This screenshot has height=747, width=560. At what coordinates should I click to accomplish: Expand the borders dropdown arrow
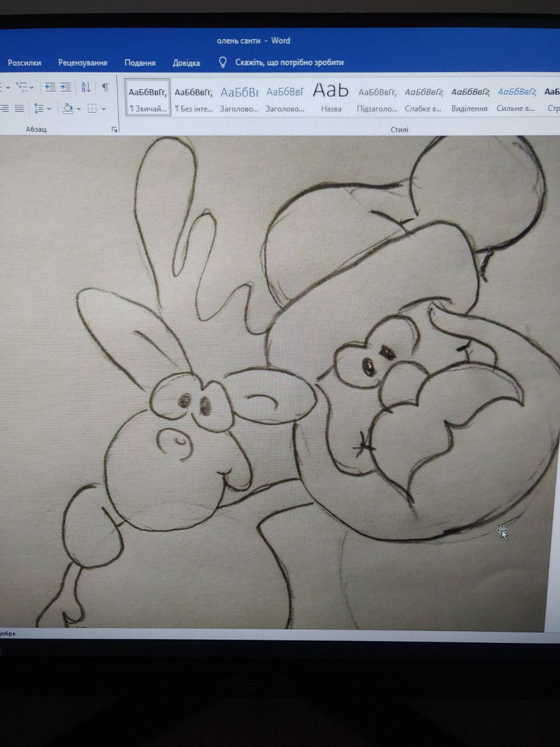(103, 109)
